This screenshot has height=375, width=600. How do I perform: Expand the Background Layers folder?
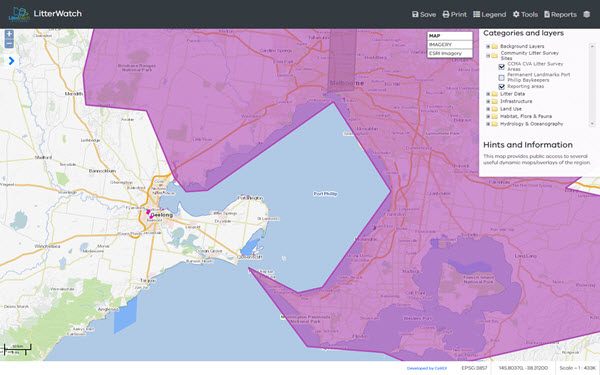click(x=488, y=46)
